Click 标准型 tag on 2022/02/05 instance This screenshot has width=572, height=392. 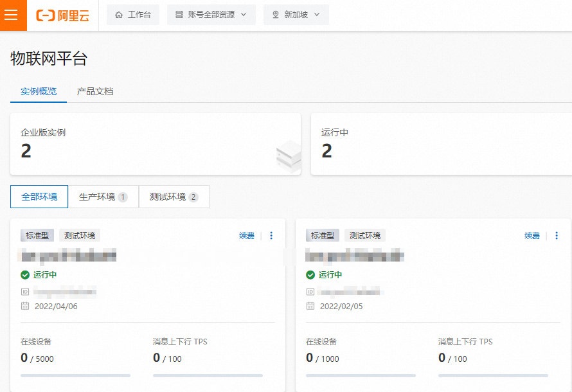click(323, 236)
